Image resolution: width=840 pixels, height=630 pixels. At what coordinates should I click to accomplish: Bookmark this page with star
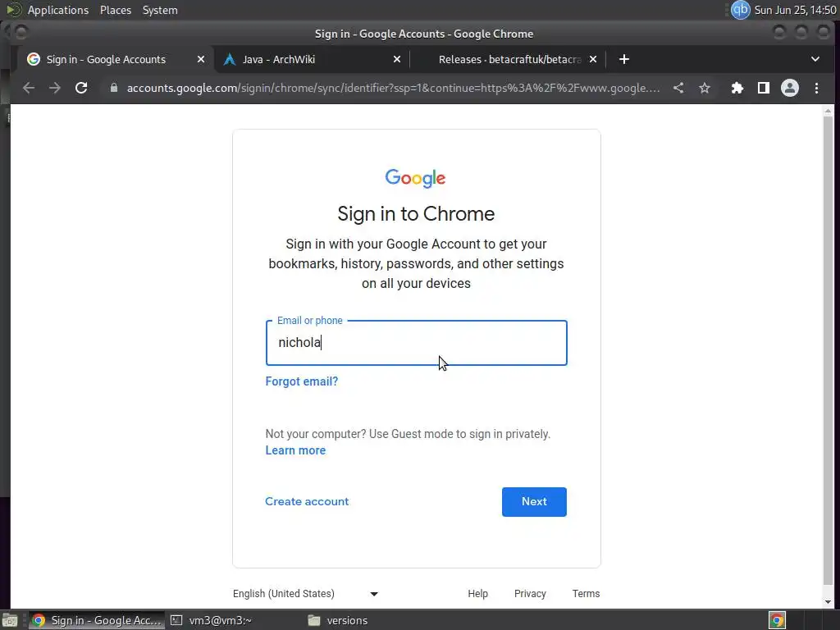click(705, 88)
